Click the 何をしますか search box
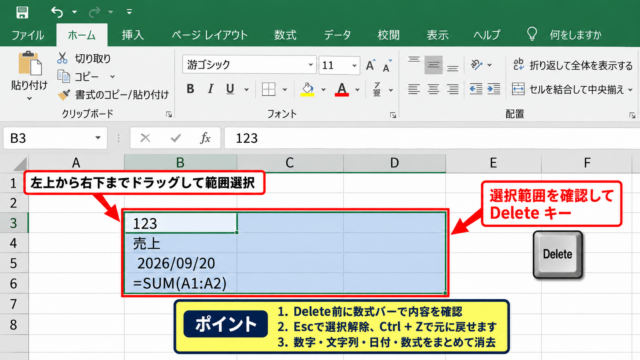Image resolution: width=640 pixels, height=360 pixels. tap(575, 35)
